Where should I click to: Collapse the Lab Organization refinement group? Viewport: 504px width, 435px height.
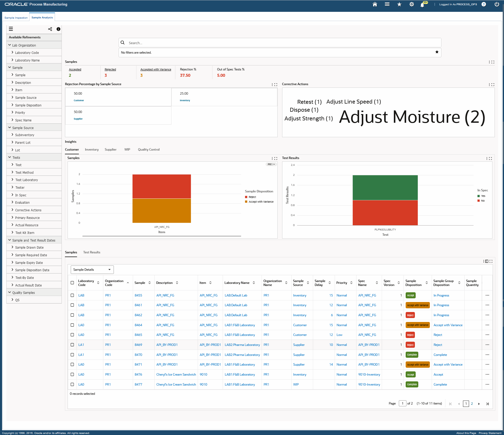click(x=10, y=45)
